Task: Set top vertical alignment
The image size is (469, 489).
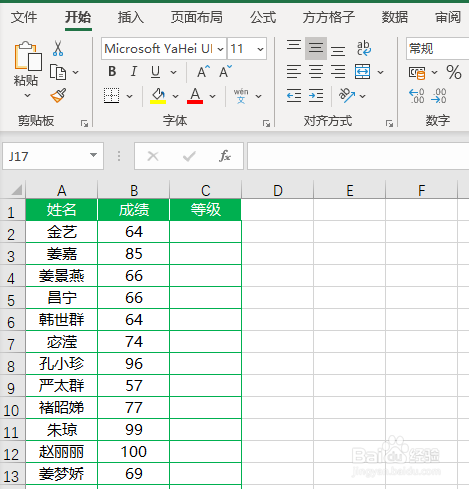Action: pos(294,45)
